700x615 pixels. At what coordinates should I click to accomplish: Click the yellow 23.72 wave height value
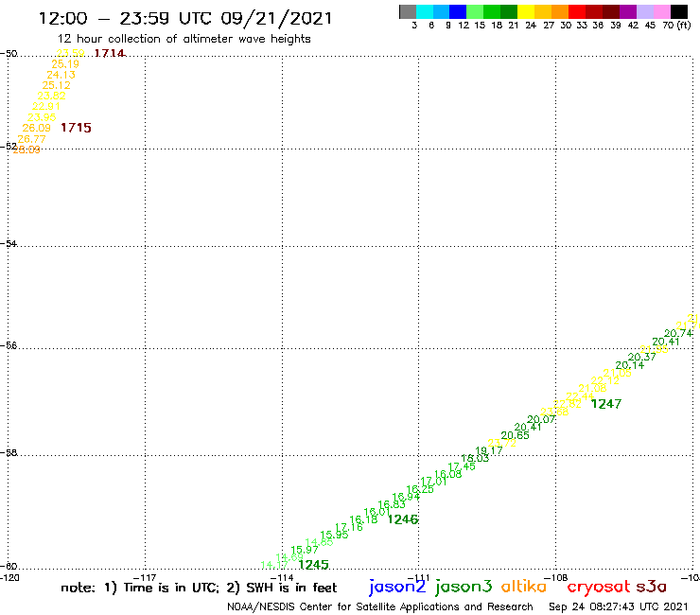click(501, 443)
